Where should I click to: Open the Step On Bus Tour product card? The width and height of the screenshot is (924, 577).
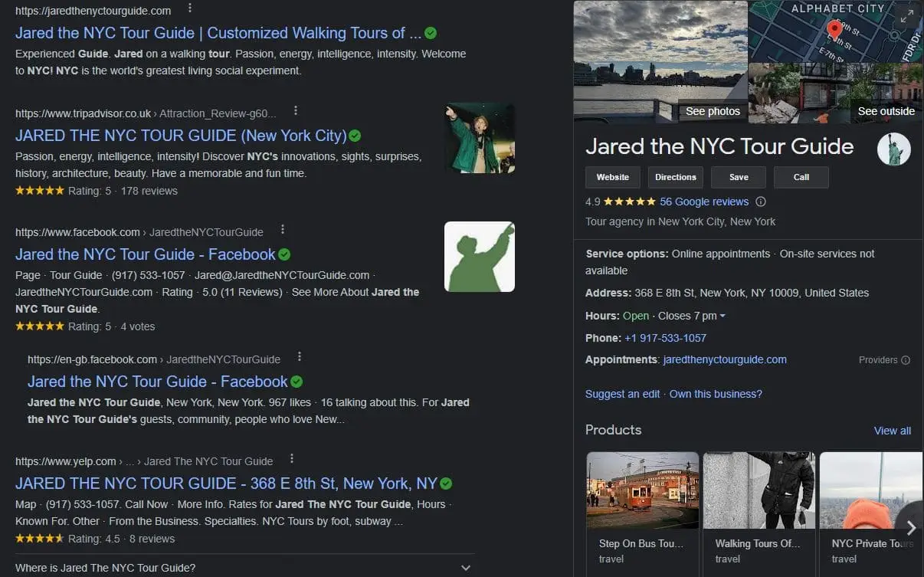coord(642,513)
